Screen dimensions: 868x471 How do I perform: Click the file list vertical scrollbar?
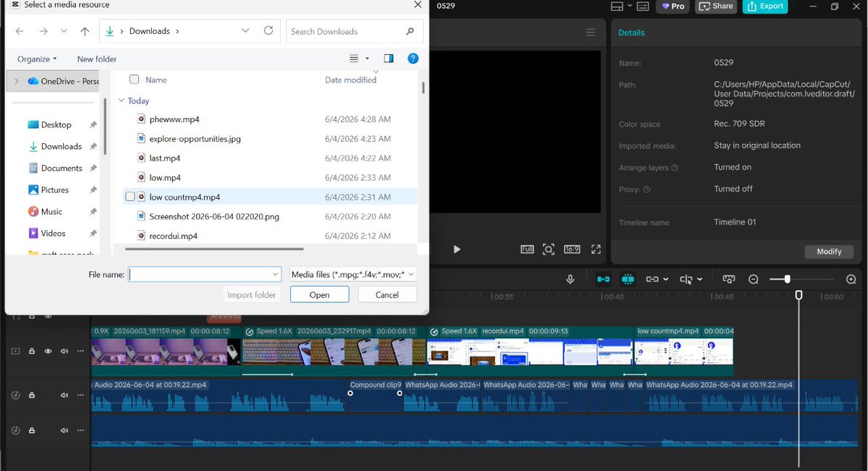click(x=423, y=87)
